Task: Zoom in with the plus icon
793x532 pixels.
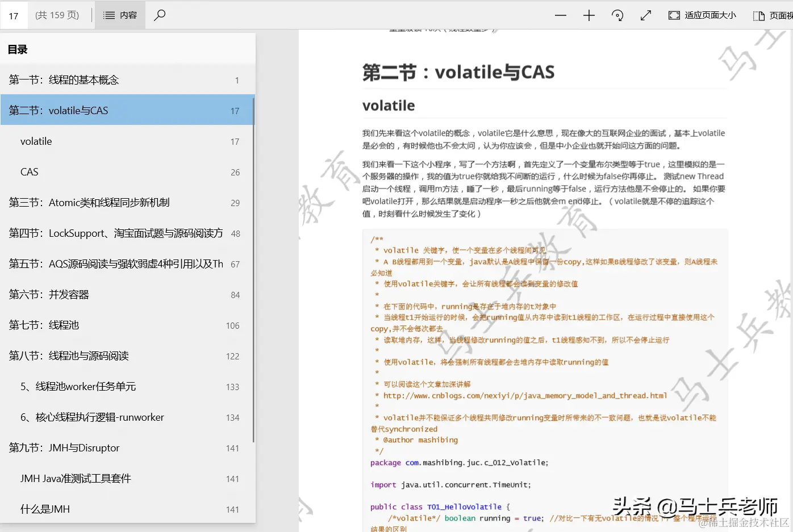Action: point(589,15)
